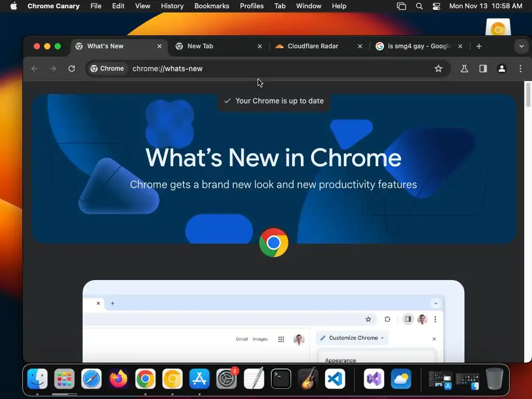Click the Google apps grid in preview
Viewport: 532px width, 399px height.
coord(281,339)
